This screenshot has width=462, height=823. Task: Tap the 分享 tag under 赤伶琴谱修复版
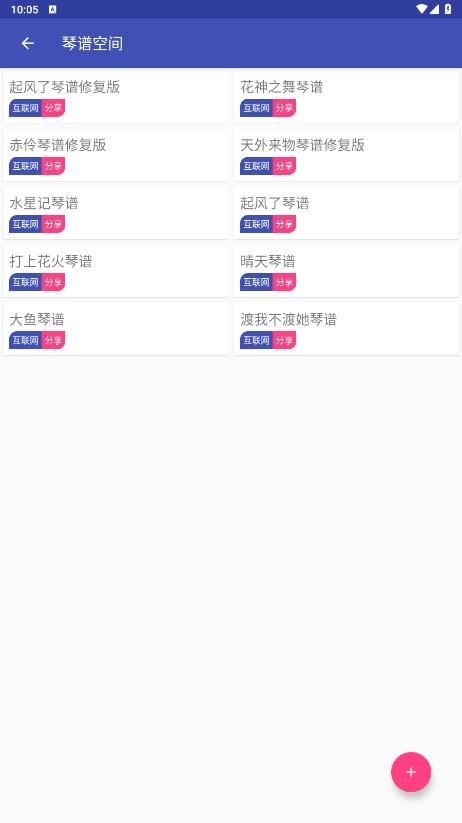pyautogui.click(x=54, y=166)
